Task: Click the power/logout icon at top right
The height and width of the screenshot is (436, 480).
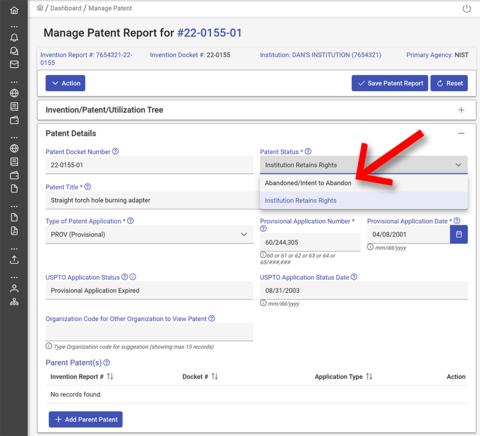Action: [467, 9]
